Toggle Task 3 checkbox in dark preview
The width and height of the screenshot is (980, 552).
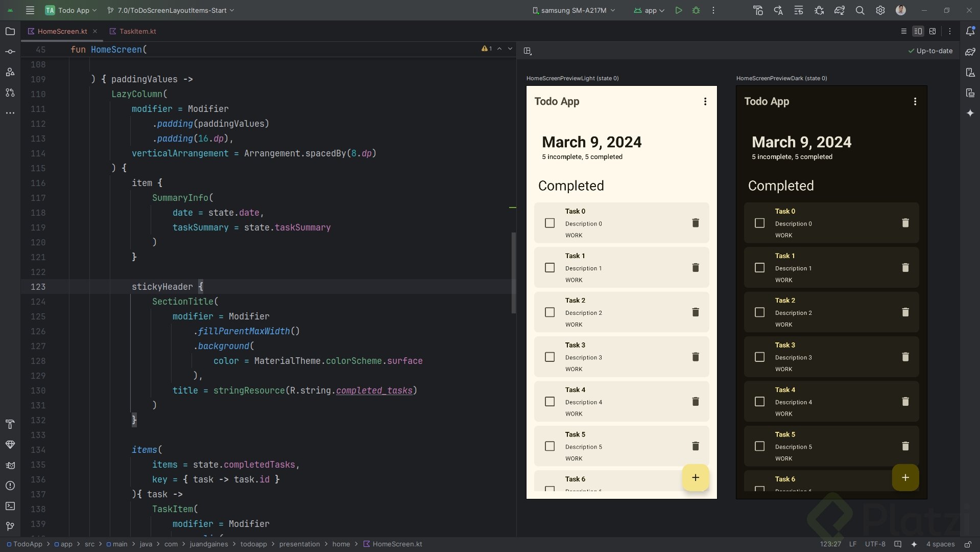759,357
